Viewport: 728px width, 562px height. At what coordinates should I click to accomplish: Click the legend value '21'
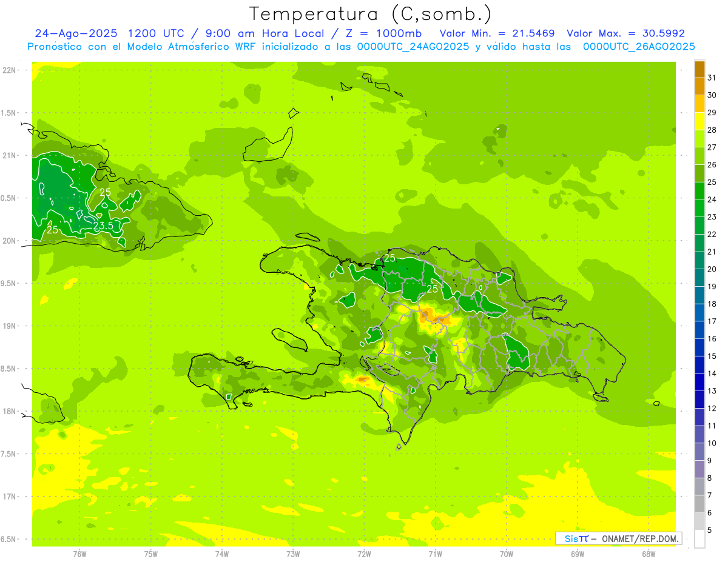click(712, 252)
